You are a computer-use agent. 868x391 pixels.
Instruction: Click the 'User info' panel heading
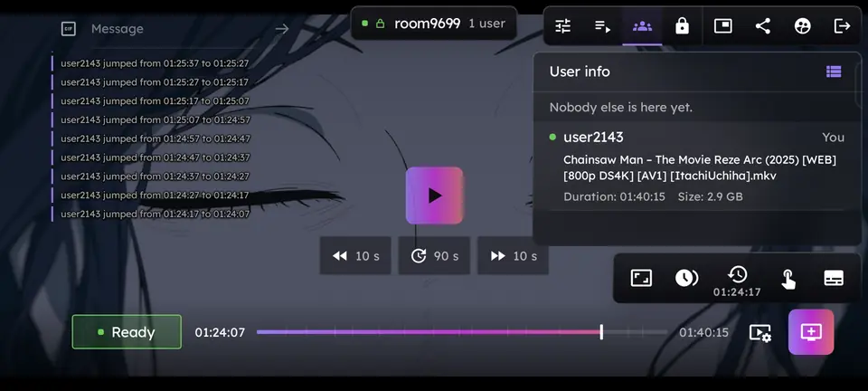pos(580,72)
